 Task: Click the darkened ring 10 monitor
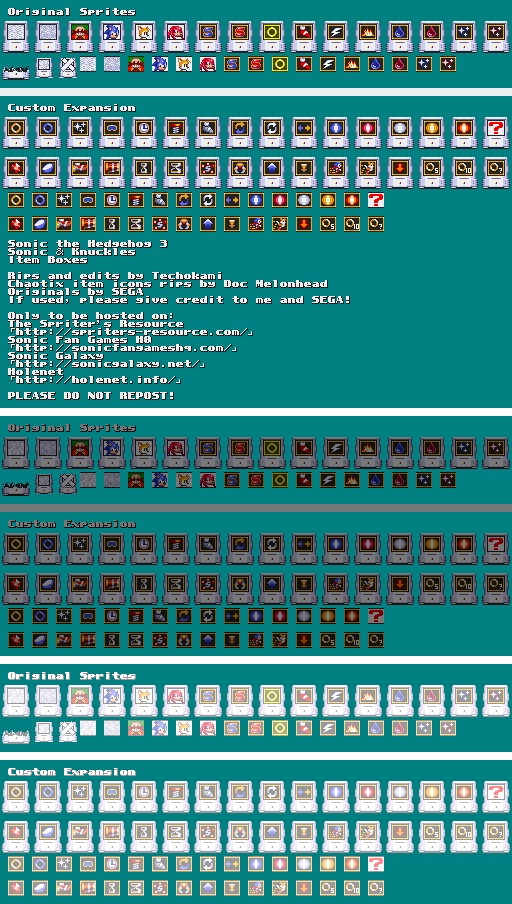(x=465, y=589)
